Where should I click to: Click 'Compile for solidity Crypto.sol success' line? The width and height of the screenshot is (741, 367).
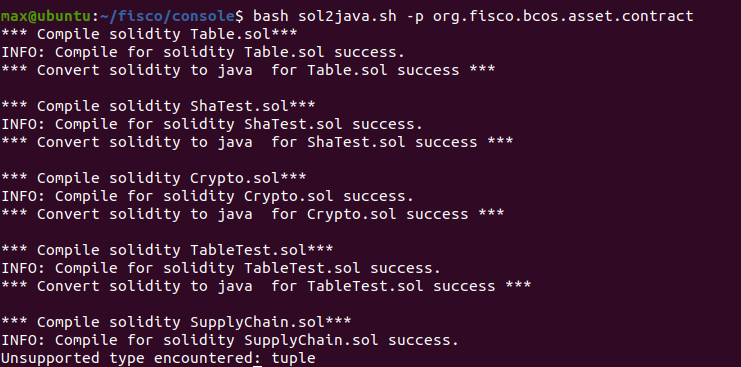pos(207,196)
